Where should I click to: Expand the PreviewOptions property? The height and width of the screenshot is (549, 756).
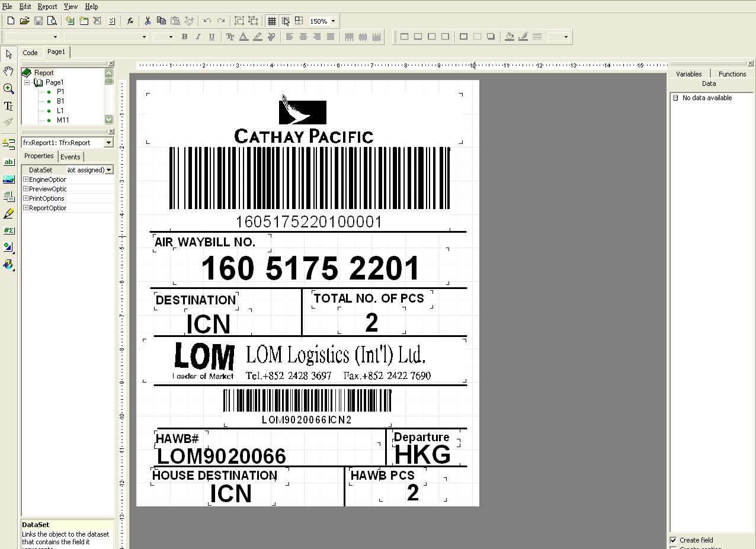[x=25, y=189]
